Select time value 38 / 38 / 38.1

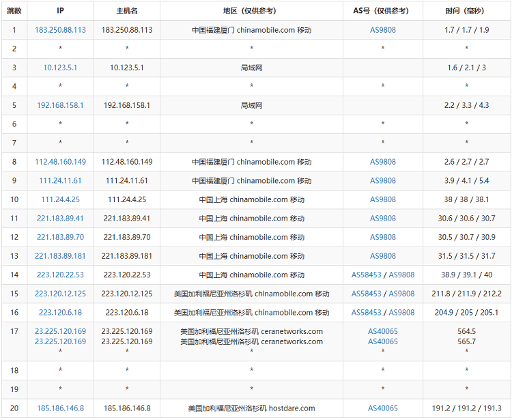(467, 199)
